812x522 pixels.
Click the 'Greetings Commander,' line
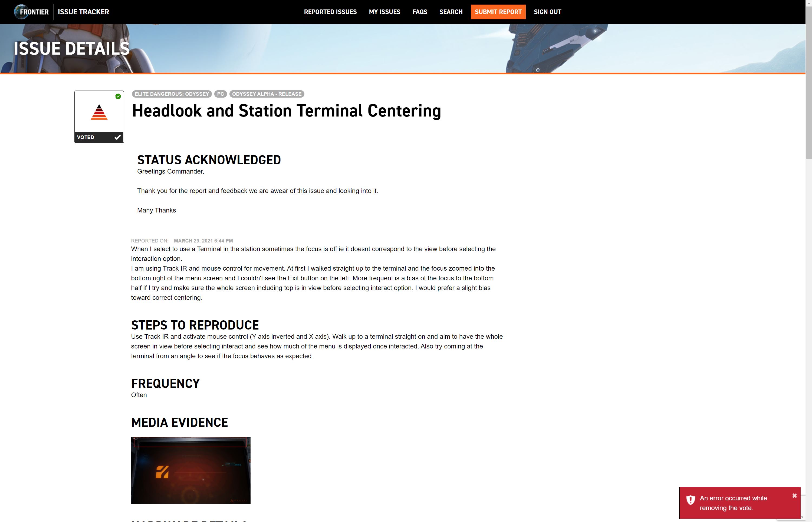point(171,171)
